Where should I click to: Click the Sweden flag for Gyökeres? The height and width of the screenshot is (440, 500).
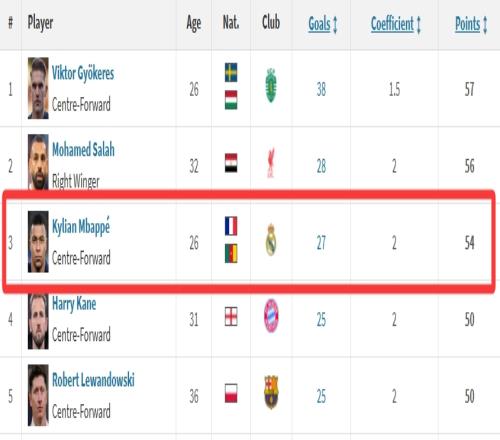point(231,72)
